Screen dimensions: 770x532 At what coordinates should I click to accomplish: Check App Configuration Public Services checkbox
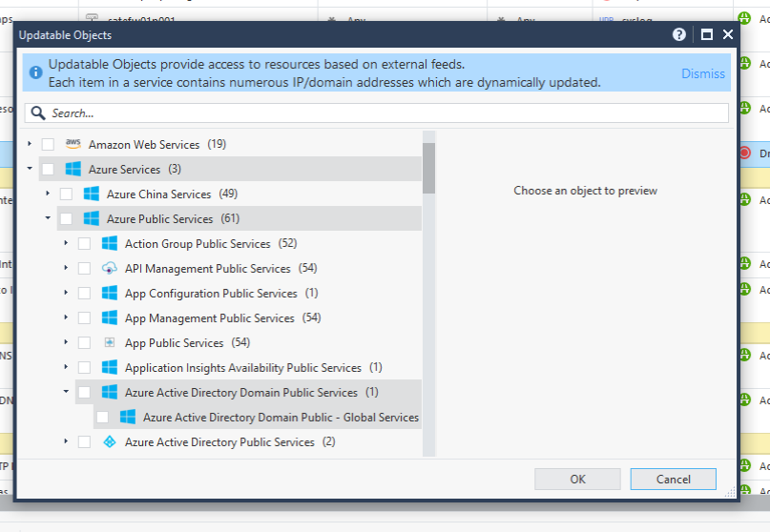click(84, 293)
